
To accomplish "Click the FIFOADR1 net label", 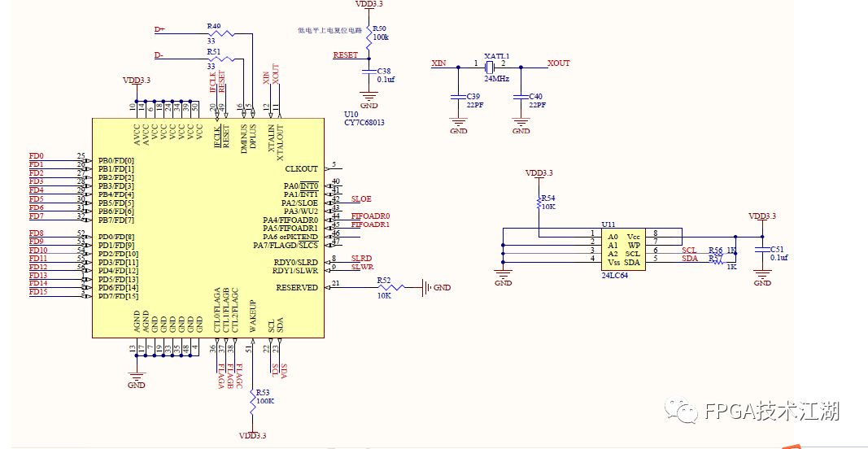I will 370,224.
